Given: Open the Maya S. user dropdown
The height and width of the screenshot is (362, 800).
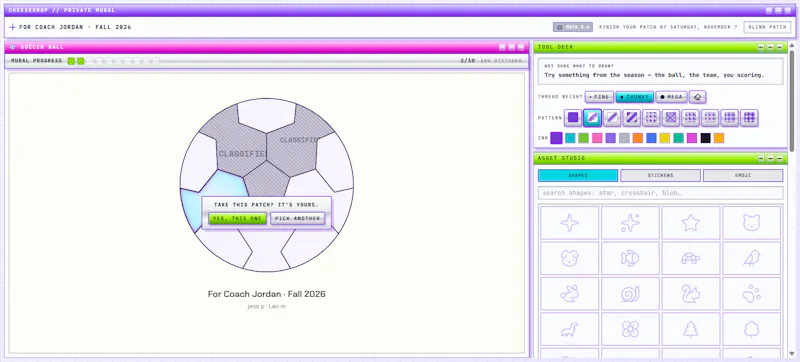Looking at the screenshot, I should coord(572,27).
